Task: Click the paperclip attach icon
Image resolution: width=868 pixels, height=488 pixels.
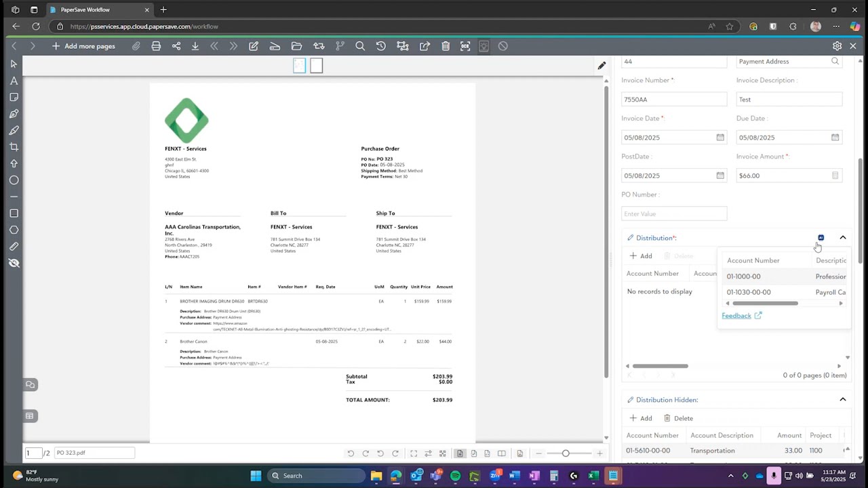Action: click(136, 46)
